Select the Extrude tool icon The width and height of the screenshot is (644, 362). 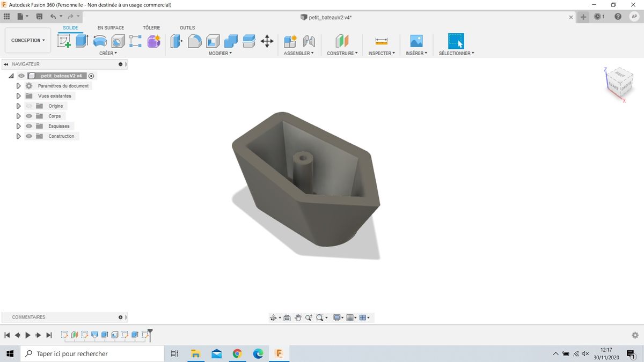tap(82, 41)
